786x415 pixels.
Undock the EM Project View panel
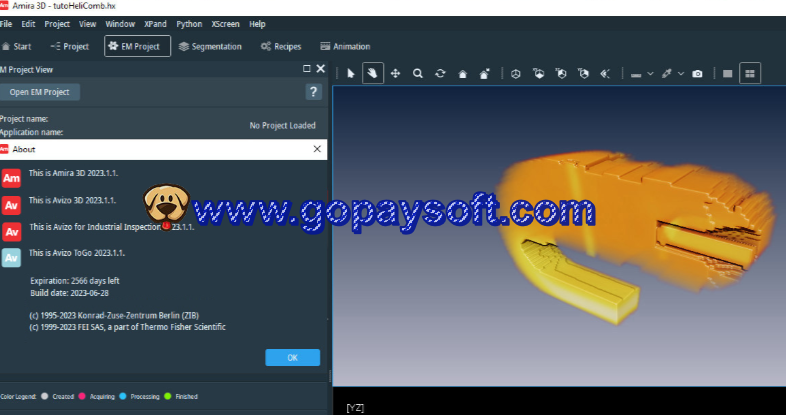(307, 69)
